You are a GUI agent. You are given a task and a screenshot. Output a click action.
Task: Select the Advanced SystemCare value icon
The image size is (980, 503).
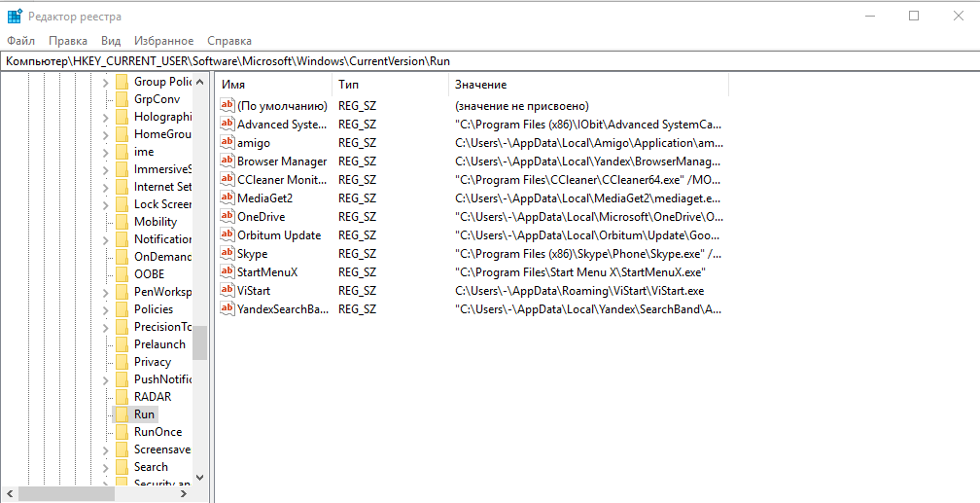(227, 124)
